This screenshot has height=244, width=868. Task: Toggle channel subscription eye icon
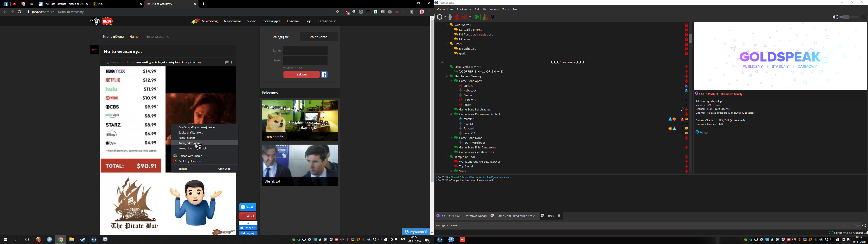pos(476,17)
